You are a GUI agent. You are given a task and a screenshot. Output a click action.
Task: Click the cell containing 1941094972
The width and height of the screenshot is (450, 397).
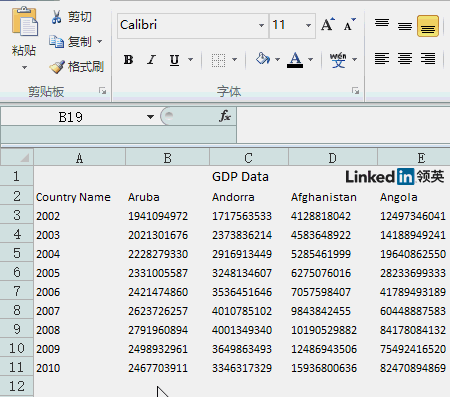[x=158, y=216]
